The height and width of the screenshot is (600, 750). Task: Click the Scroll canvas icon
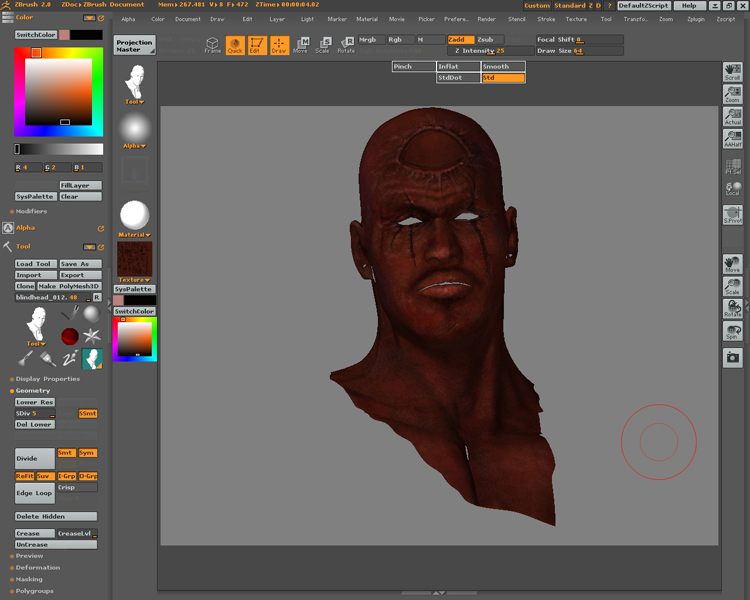(733, 72)
